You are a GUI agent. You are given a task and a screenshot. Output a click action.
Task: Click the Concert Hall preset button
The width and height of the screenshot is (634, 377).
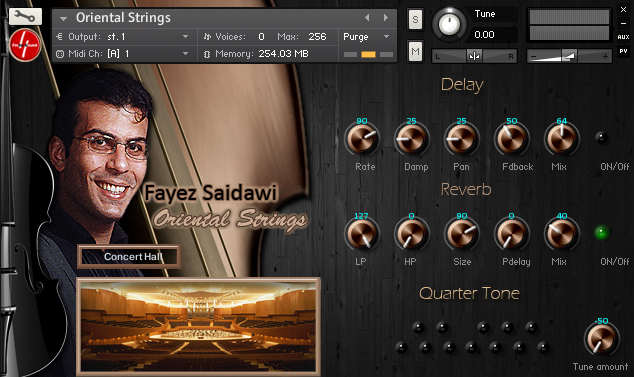[x=129, y=256]
